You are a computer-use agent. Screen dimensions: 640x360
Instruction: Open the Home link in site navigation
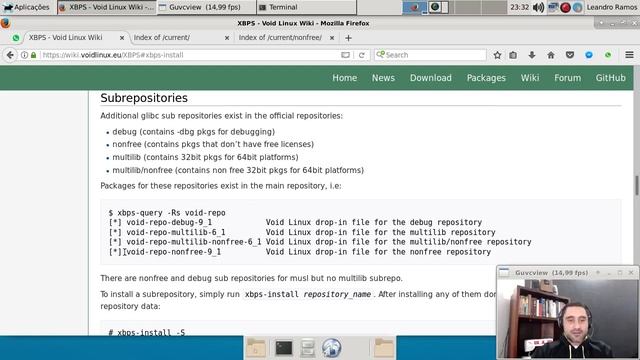(344, 78)
